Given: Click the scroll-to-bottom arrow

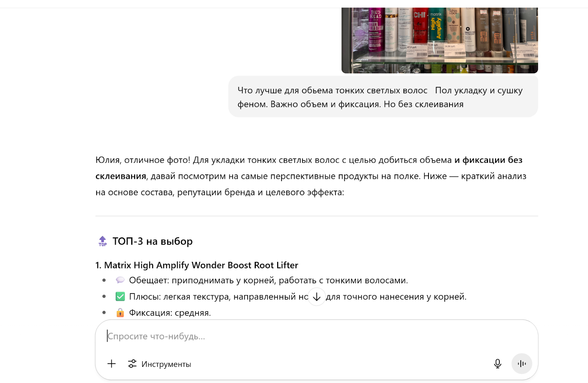Looking at the screenshot, I should [x=316, y=297].
